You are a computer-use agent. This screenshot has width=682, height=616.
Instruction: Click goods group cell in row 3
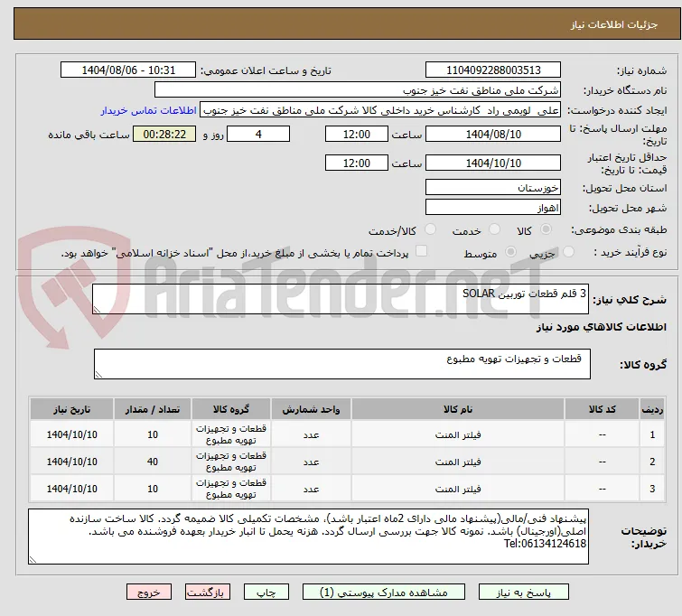pyautogui.click(x=231, y=489)
